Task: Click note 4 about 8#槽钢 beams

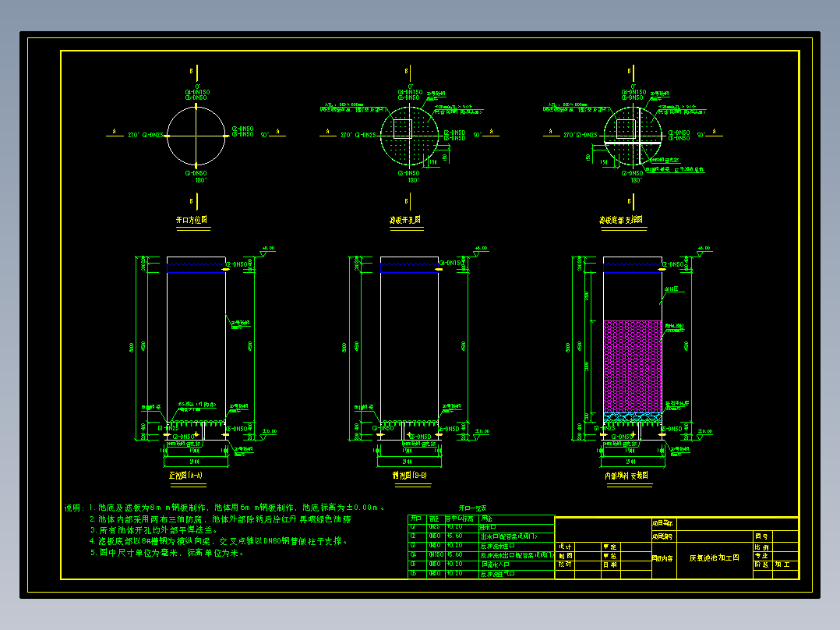Action: click(x=218, y=542)
